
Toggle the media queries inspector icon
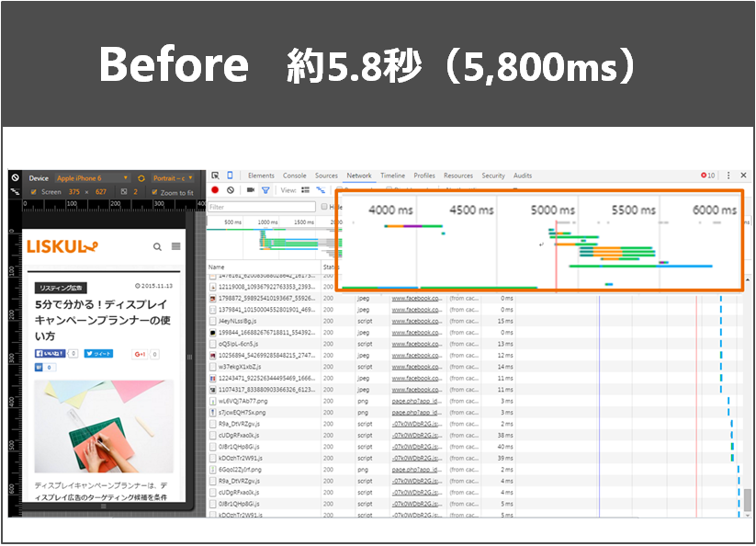pos(15,191)
